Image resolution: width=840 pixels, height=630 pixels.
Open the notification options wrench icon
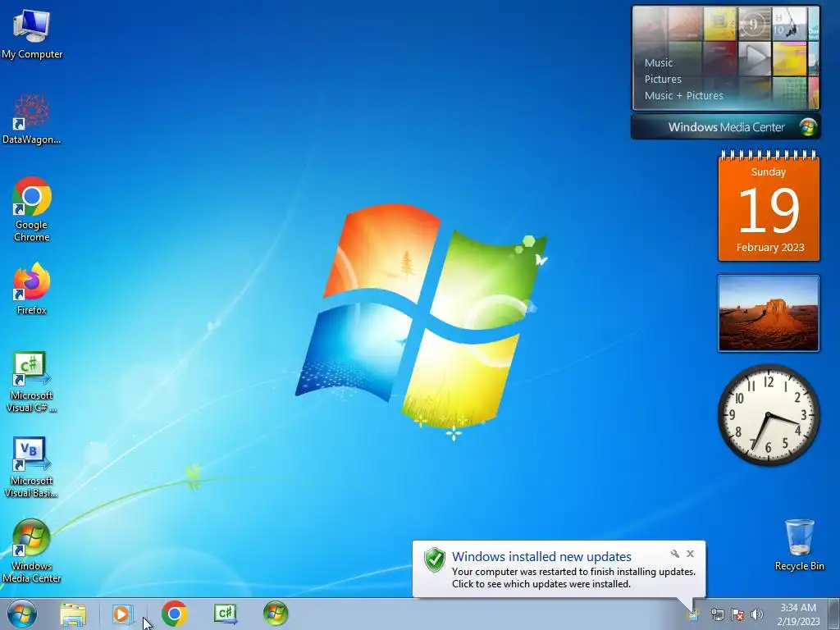[675, 554]
